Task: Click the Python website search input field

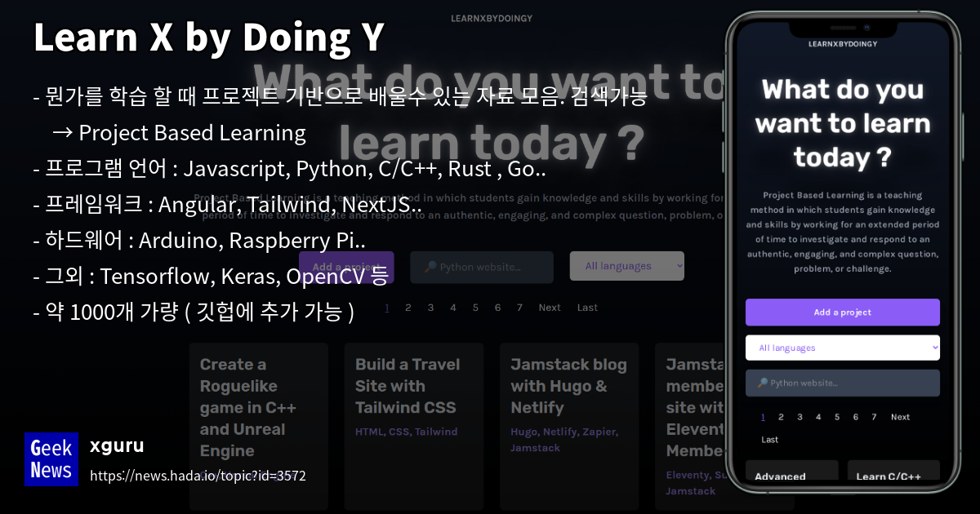Action: click(482, 266)
